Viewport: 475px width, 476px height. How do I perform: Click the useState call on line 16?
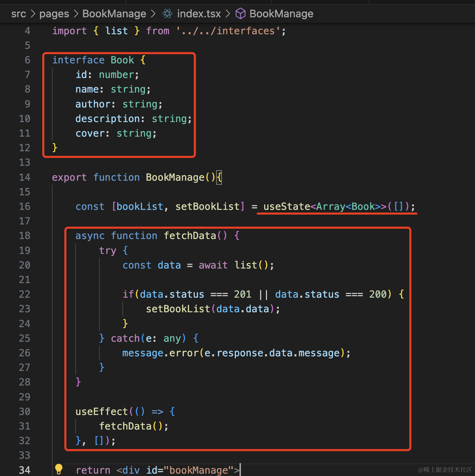point(287,206)
